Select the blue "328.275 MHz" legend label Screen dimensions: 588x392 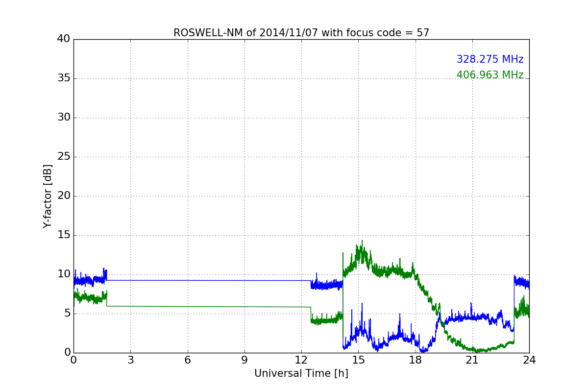point(490,59)
